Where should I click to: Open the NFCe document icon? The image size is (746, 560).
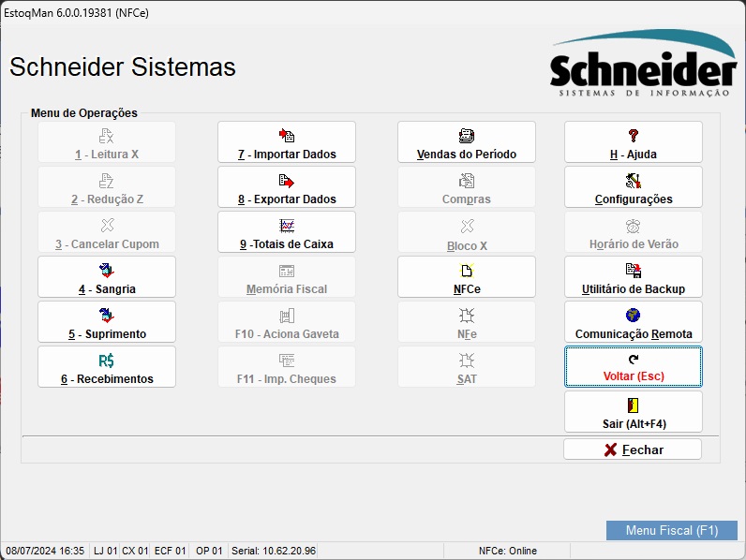467,271
